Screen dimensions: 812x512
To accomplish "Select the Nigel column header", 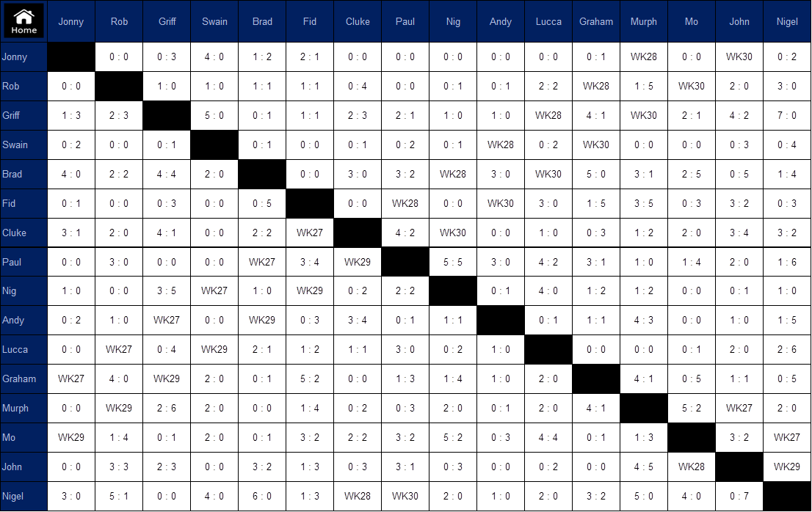I will (787, 21).
